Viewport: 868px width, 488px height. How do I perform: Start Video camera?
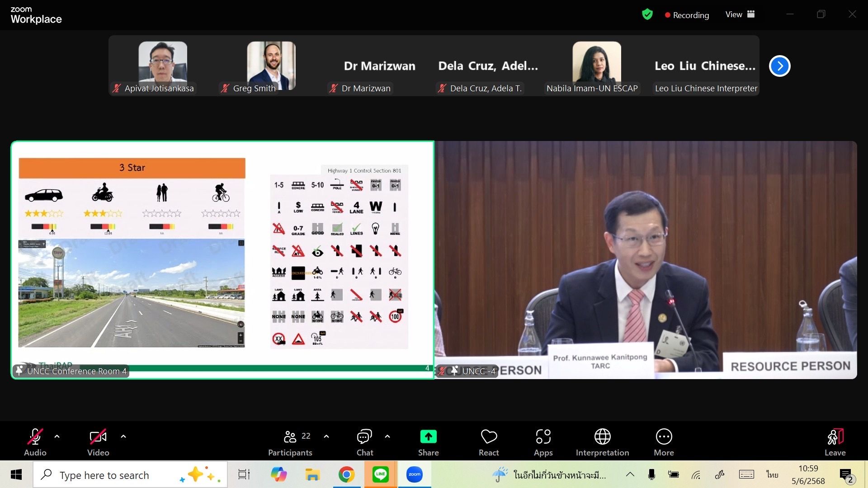98,442
